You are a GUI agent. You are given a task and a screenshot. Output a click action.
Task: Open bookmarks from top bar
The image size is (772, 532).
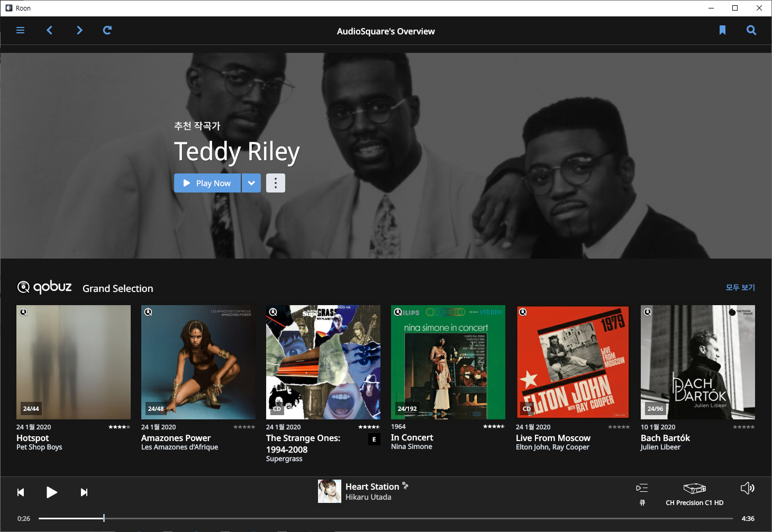(722, 30)
